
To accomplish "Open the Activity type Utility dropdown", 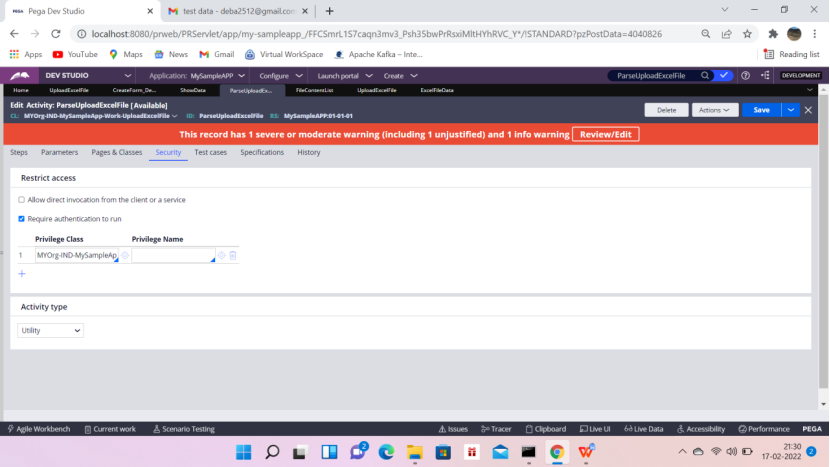I will 50,330.
